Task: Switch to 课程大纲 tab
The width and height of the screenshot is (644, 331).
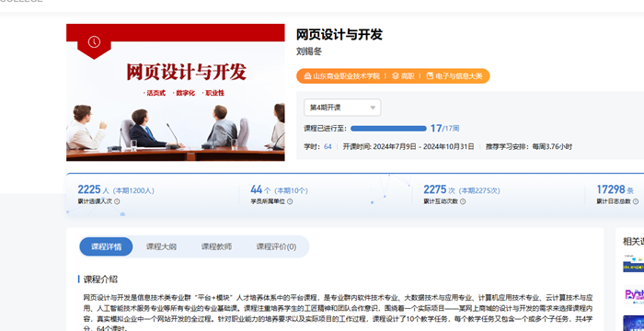Action: pos(161,246)
